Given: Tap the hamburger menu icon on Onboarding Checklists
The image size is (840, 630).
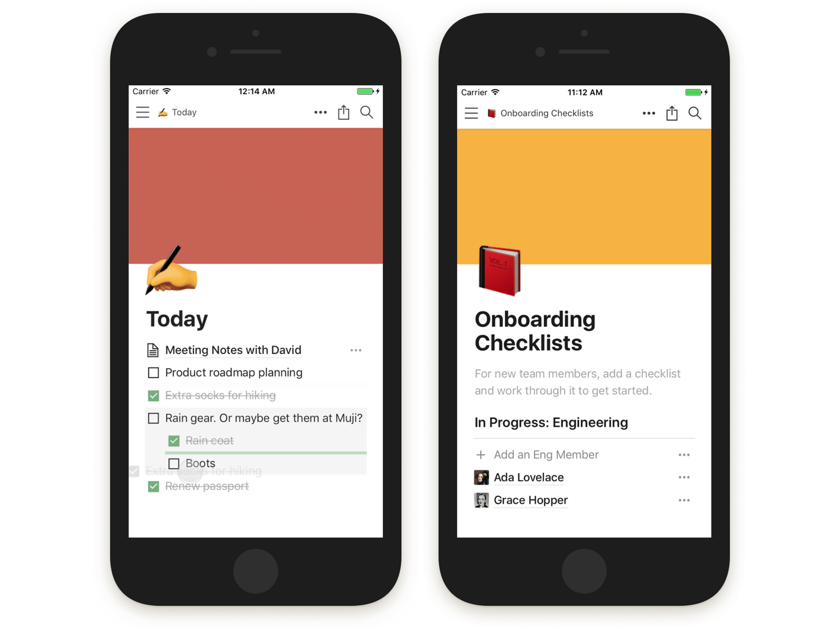Looking at the screenshot, I should [472, 113].
